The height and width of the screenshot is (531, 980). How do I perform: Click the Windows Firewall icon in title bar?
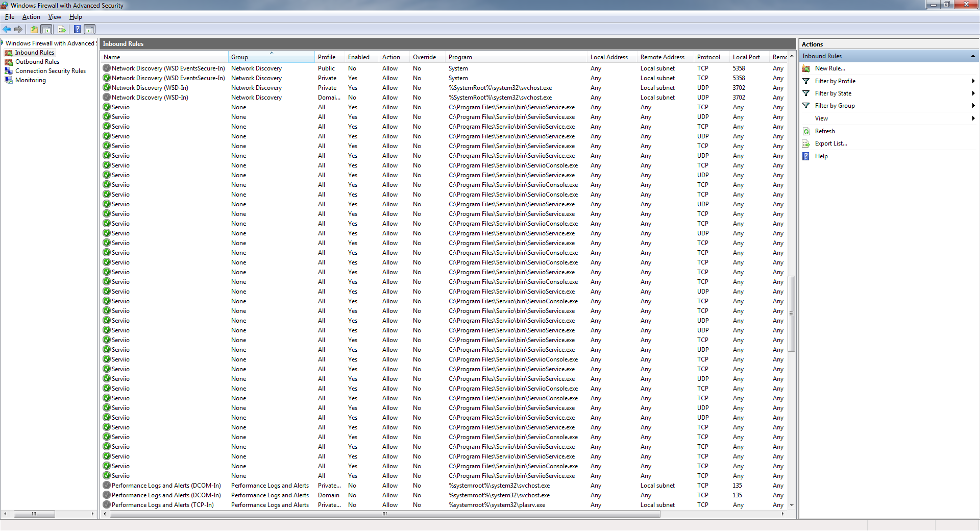coord(5,5)
